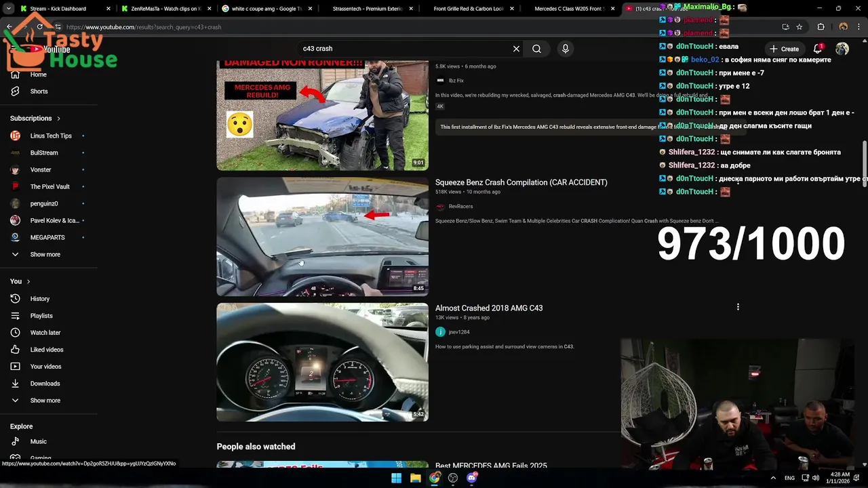868x488 pixels.
Task: Click the Create button
Action: point(784,49)
